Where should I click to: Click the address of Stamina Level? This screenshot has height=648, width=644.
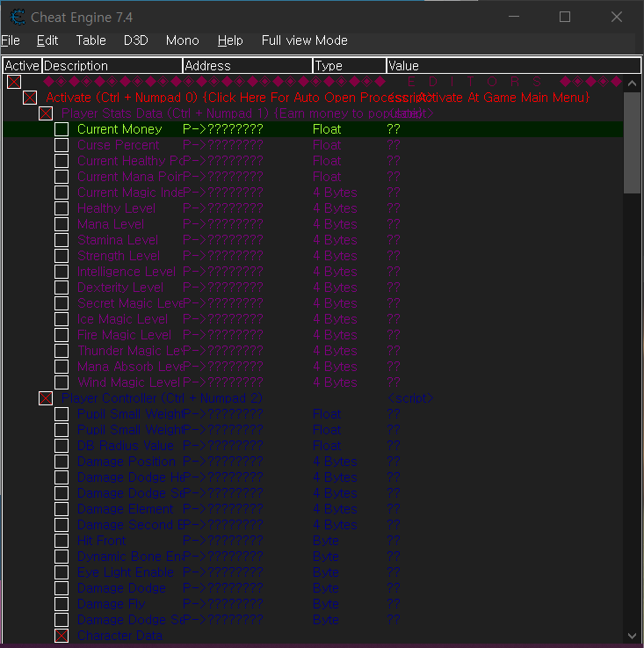click(x=222, y=240)
